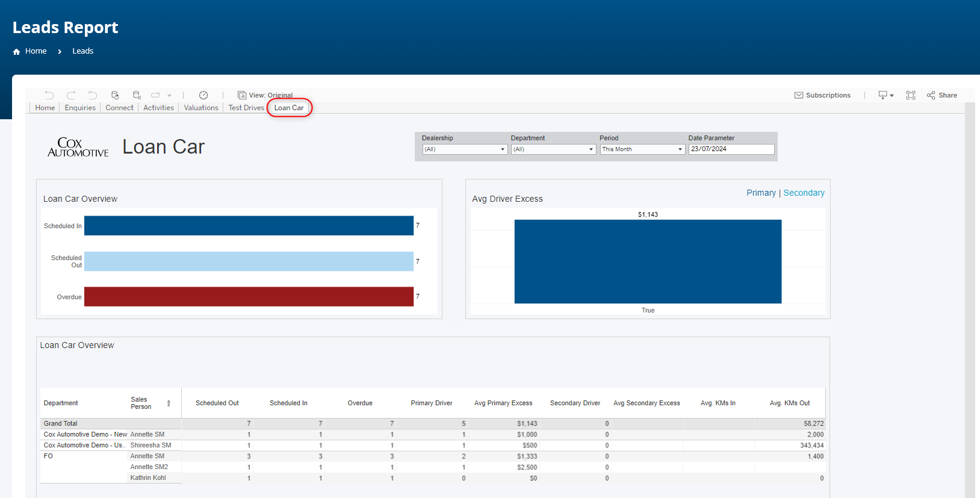Switch to the Activities tab
The width and height of the screenshot is (980, 498).
tap(158, 108)
